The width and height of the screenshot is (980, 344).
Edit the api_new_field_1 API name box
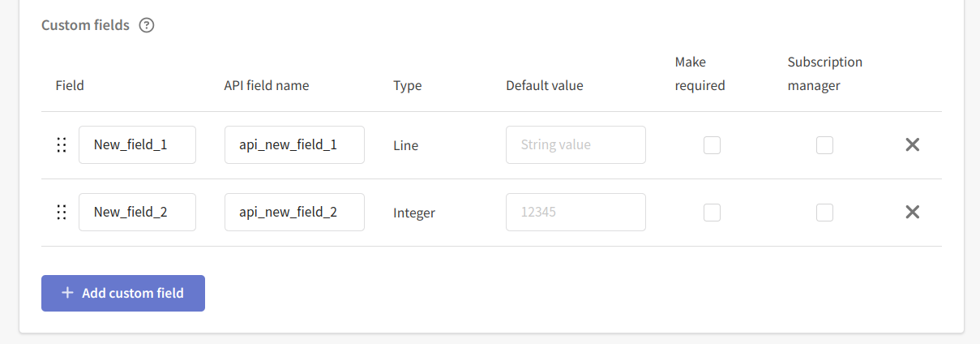pos(294,145)
